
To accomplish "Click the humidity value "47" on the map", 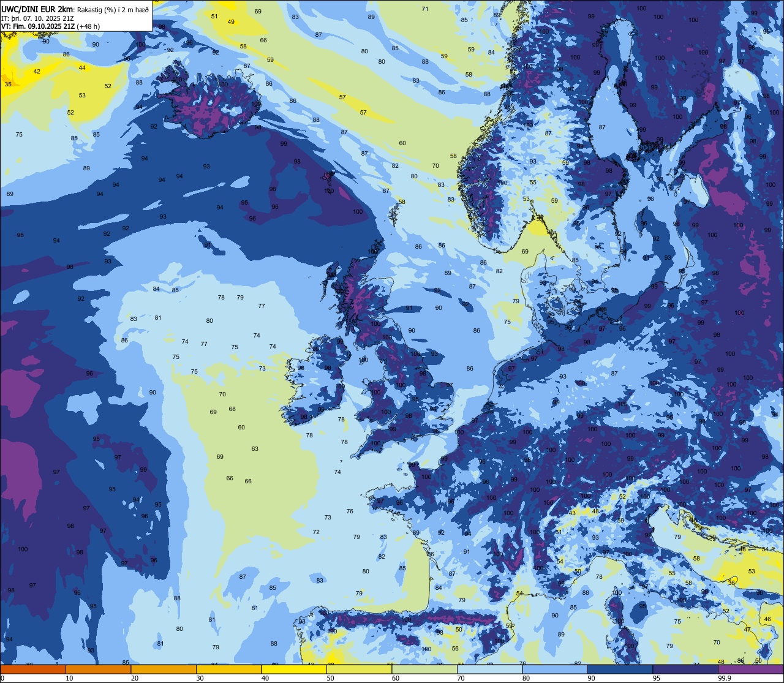I will click(747, 629).
